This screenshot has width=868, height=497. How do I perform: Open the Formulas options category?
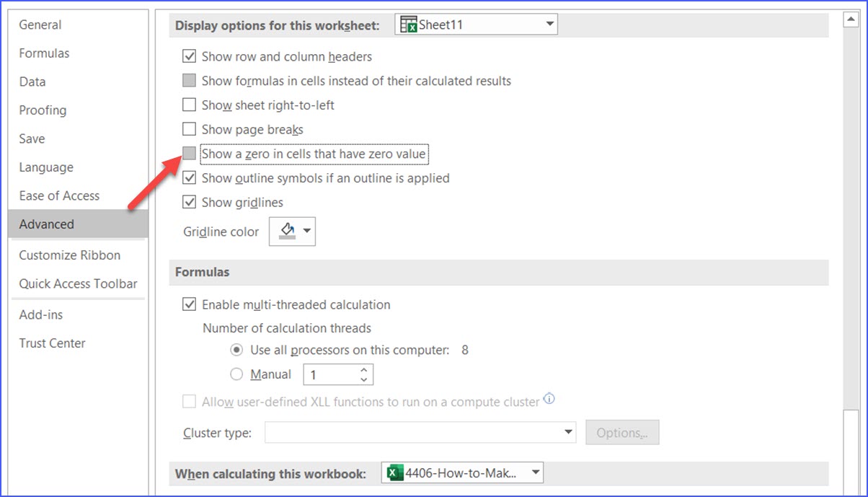(x=44, y=53)
